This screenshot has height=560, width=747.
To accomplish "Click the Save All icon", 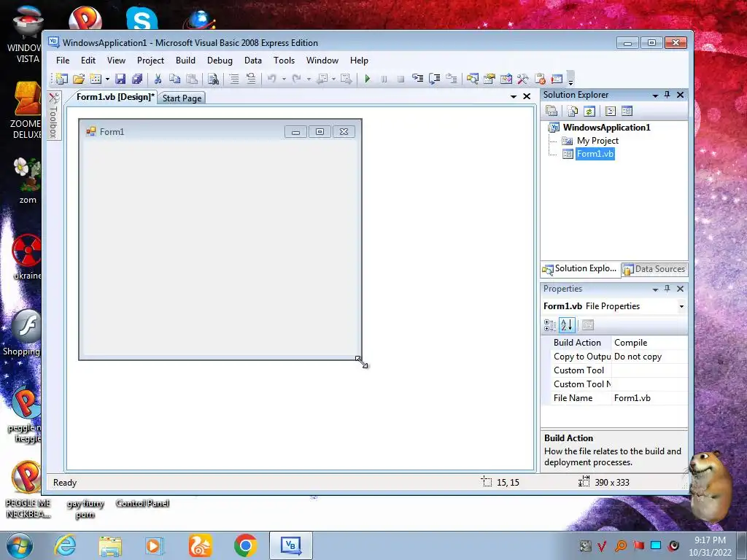I will point(136,79).
